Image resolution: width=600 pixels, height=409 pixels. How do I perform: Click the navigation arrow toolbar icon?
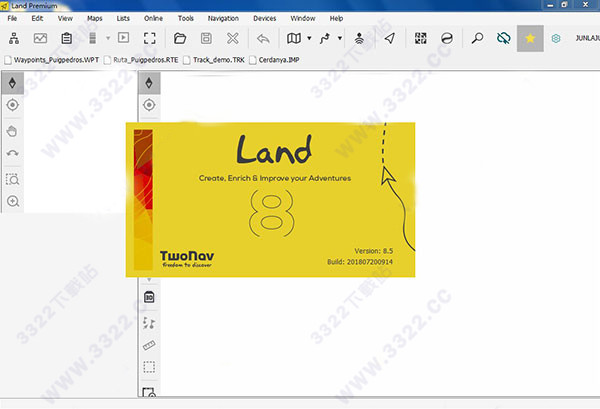[390, 38]
